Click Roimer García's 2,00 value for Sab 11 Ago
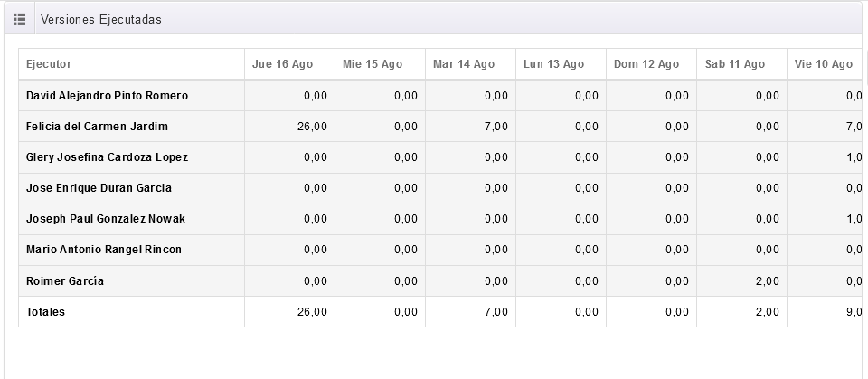This screenshot has width=868, height=379. 767,281
